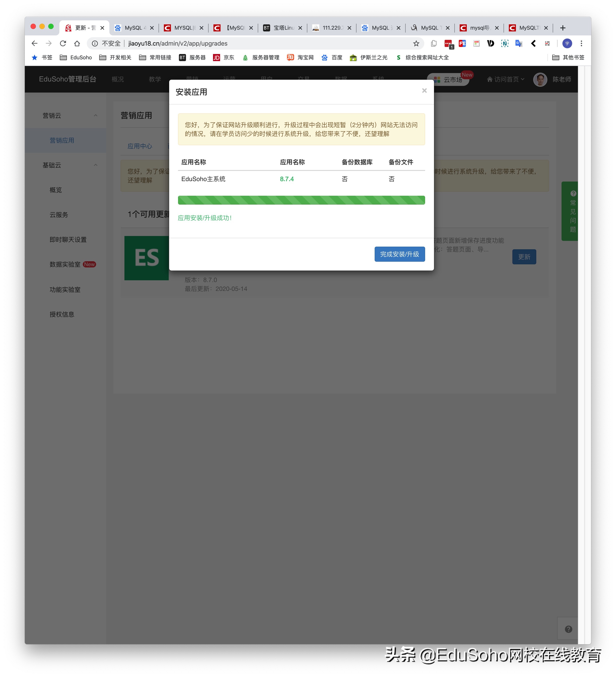Reload the page with the refresh icon

tap(64, 43)
